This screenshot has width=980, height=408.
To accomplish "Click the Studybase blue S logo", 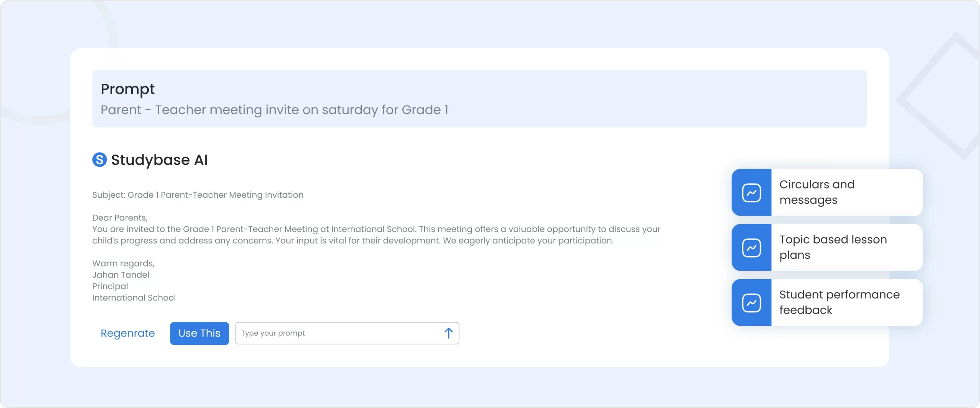I will (100, 159).
